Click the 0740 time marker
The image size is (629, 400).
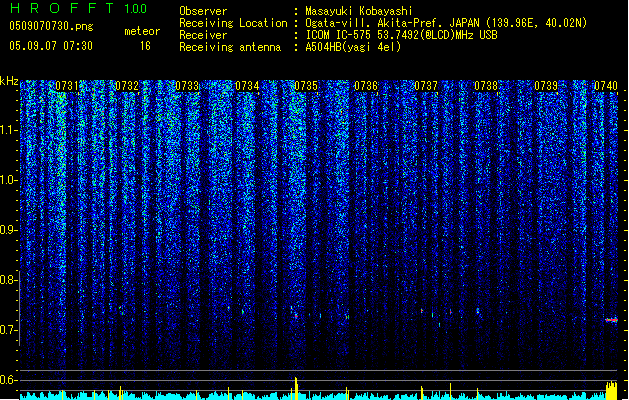pyautogui.click(x=606, y=86)
